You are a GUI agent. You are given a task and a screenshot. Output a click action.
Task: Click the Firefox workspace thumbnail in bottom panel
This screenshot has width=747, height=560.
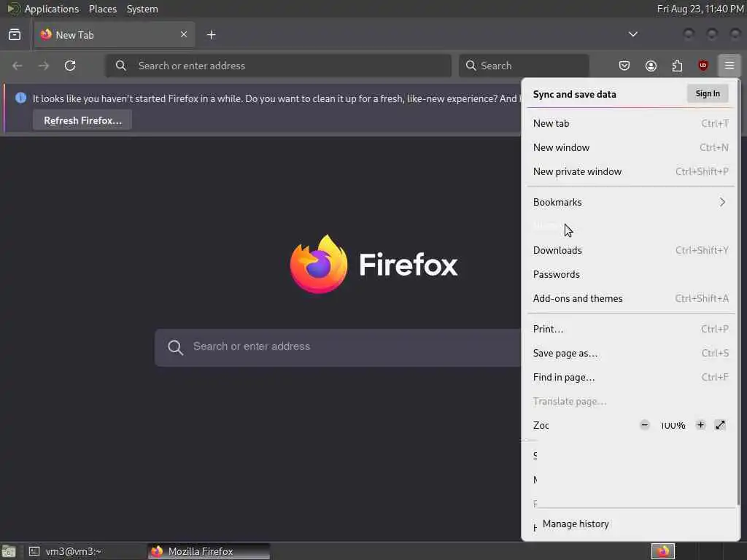(x=662, y=551)
